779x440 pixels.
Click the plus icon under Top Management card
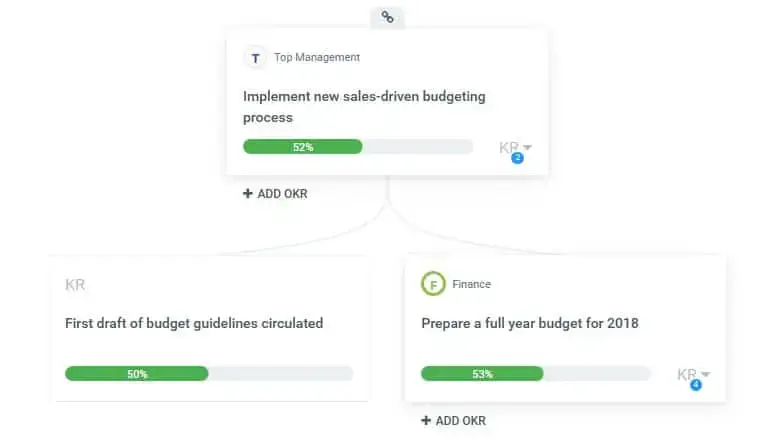248,194
